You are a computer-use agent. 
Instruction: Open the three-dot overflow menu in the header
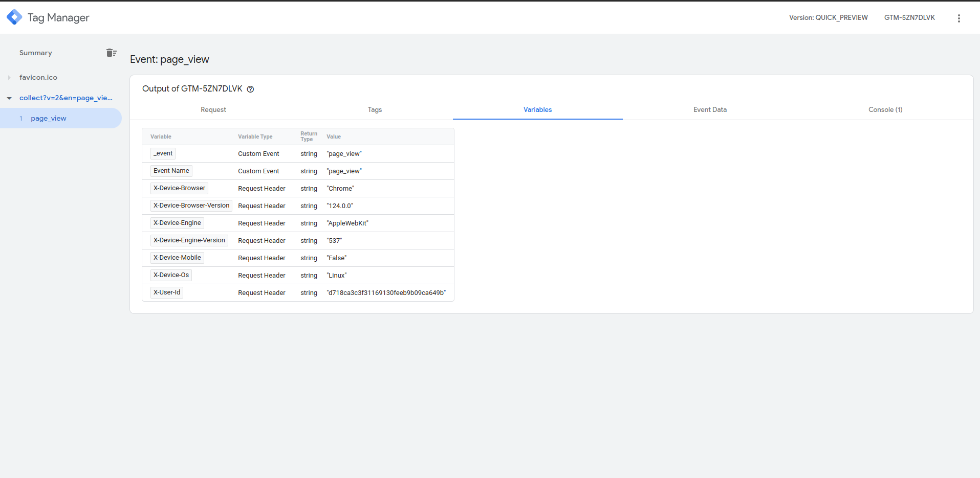pyautogui.click(x=959, y=17)
